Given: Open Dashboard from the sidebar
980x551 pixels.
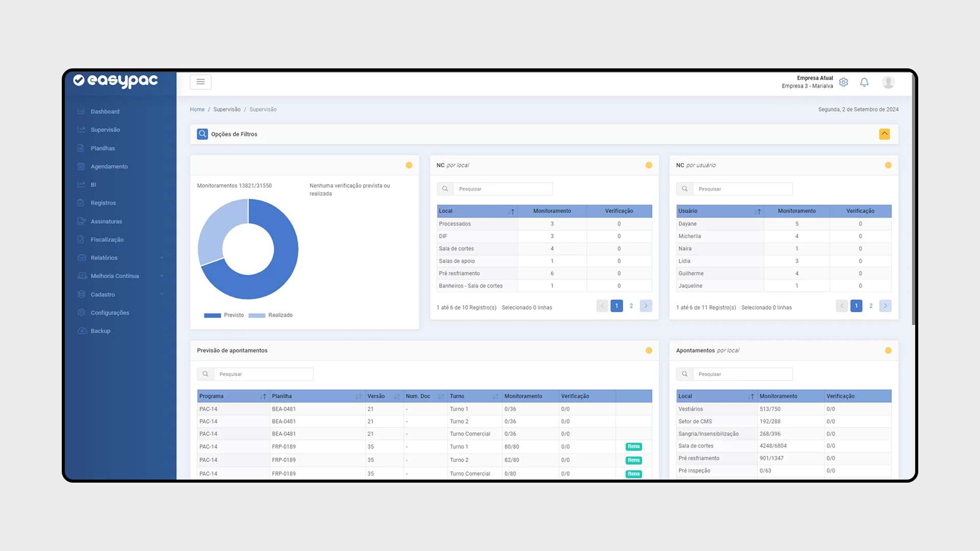Looking at the screenshot, I should [105, 112].
